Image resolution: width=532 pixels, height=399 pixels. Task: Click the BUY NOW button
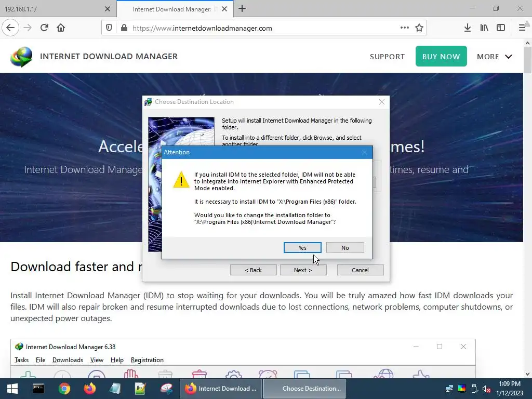click(x=441, y=56)
